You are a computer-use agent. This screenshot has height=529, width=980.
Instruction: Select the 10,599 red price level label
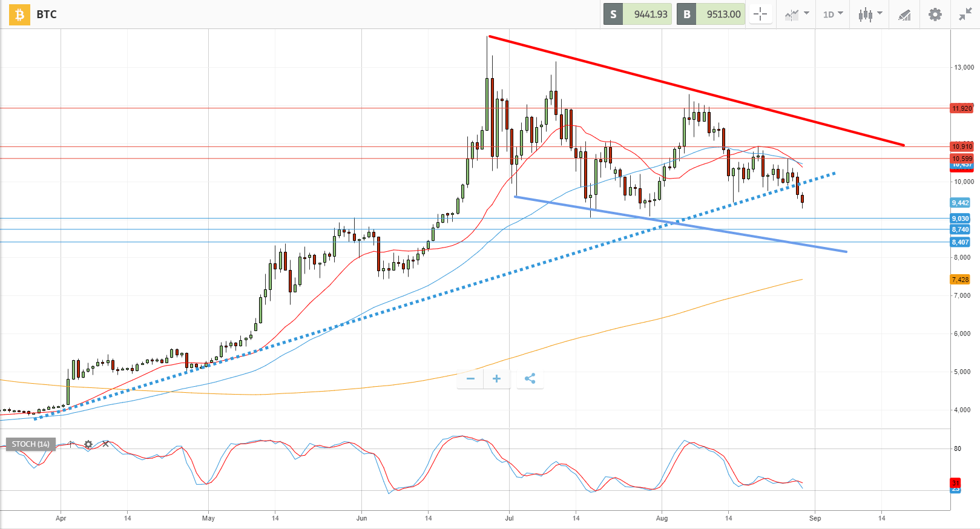[962, 159]
